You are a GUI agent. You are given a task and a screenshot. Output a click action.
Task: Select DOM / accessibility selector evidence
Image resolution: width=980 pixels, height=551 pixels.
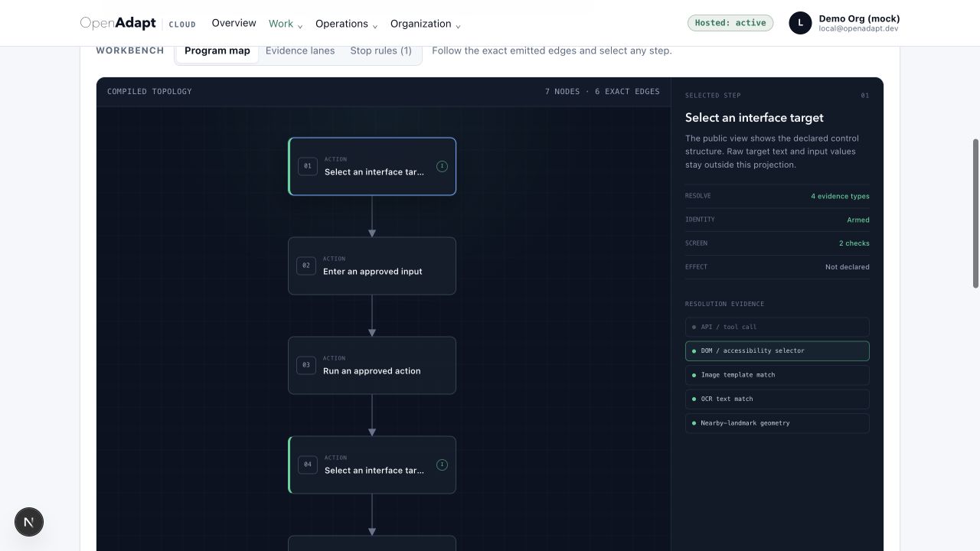[777, 350]
